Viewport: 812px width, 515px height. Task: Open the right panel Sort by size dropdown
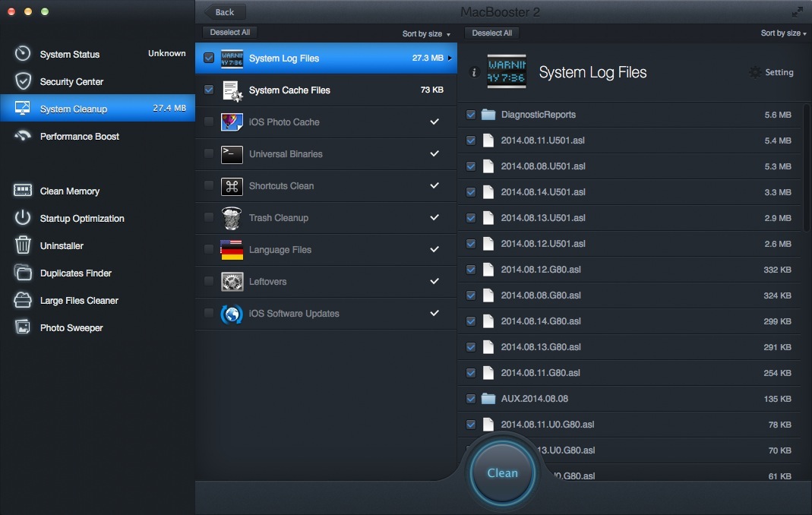(783, 33)
